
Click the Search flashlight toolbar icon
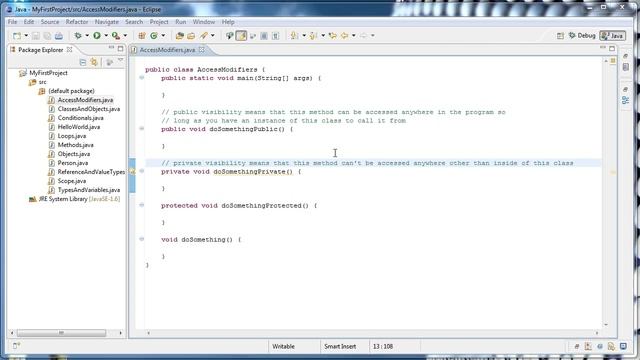click(x=204, y=36)
